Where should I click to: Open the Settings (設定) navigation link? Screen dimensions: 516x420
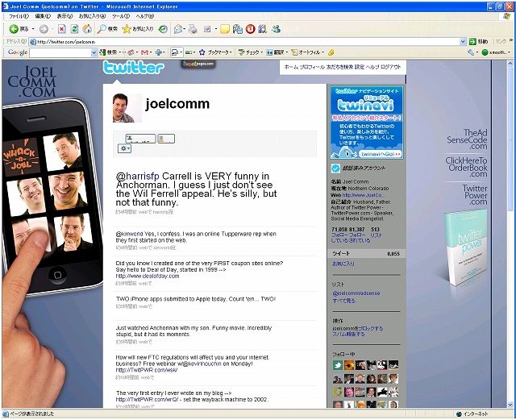[x=360, y=67]
